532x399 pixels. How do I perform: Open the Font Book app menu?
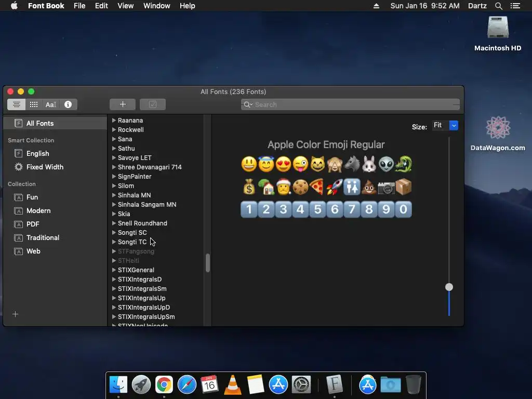click(x=46, y=6)
